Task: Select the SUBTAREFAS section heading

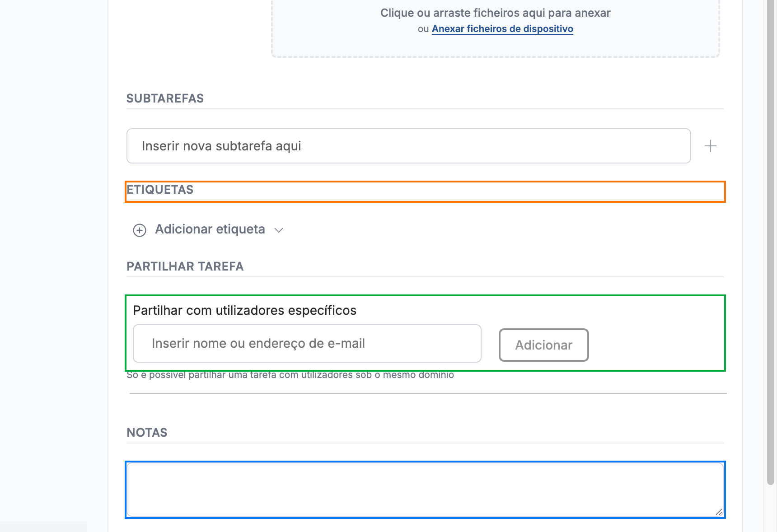Action: click(x=165, y=98)
